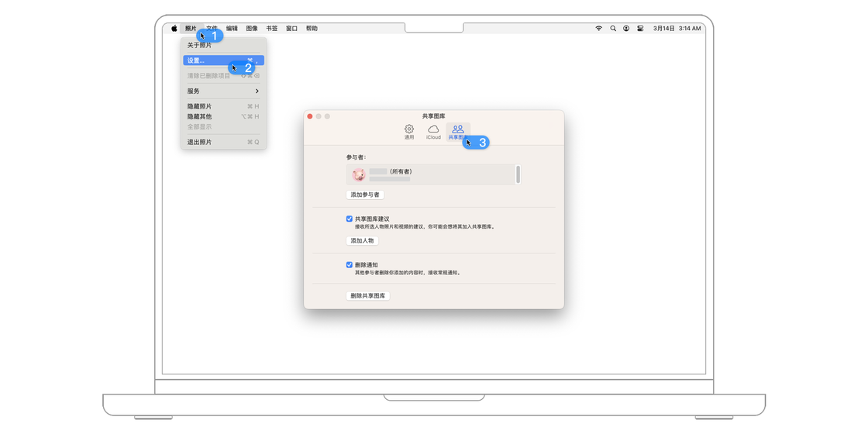Open Spotlight search icon

tap(613, 28)
